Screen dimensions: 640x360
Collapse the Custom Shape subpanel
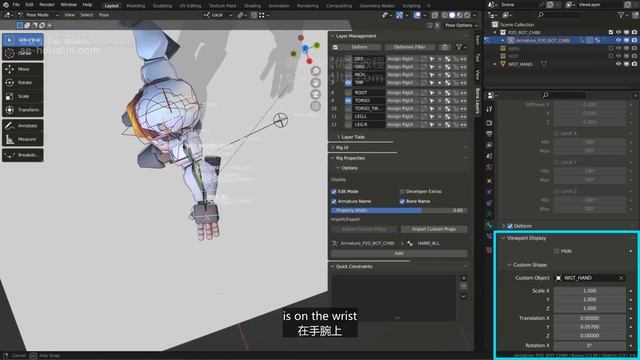click(509, 265)
